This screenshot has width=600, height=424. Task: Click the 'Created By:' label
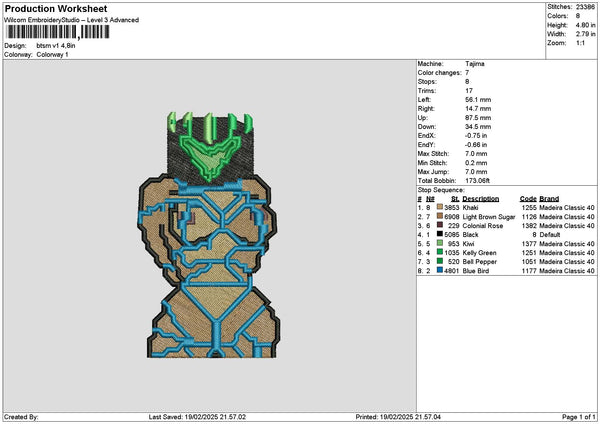pyautogui.click(x=21, y=417)
